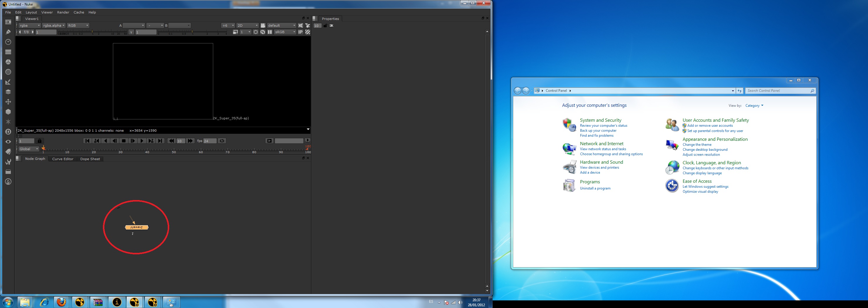Open the Render menu
The width and height of the screenshot is (868, 308).
pos(63,13)
